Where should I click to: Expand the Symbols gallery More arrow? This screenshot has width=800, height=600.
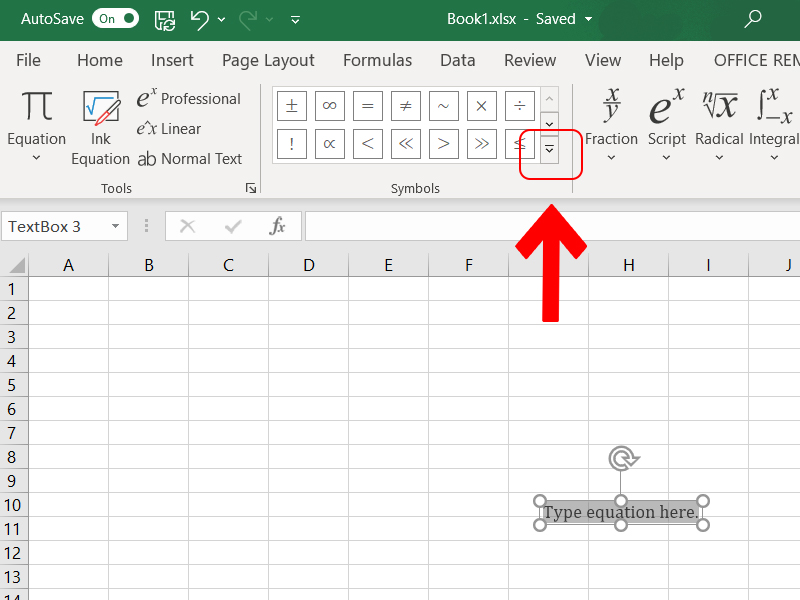(549, 149)
